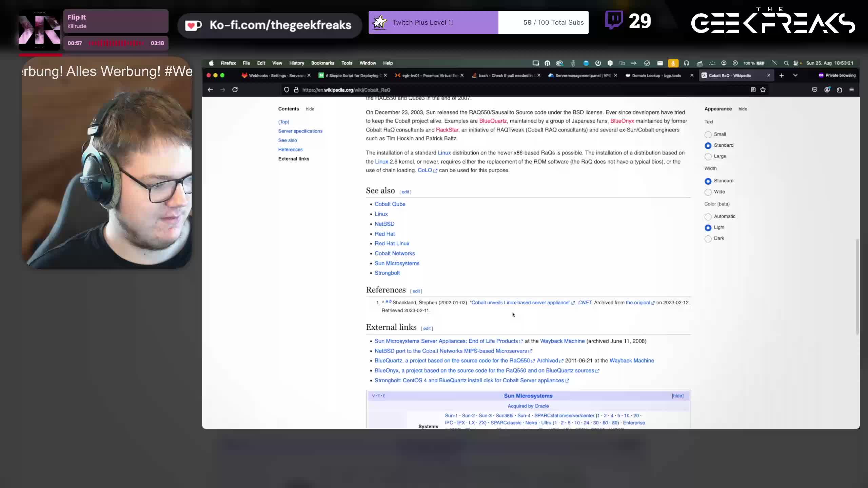Reload the Wikipedia page

(235, 90)
